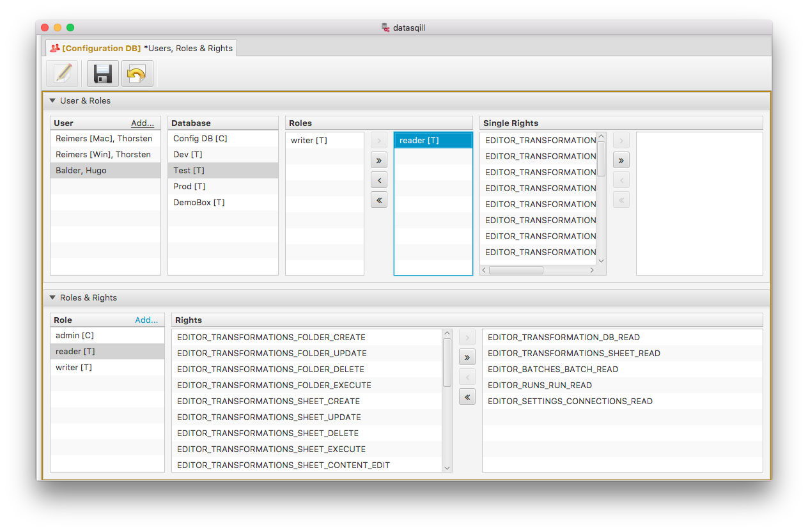The height and width of the screenshot is (532, 808).
Task: Save changes with the floppy disk icon
Action: [103, 74]
